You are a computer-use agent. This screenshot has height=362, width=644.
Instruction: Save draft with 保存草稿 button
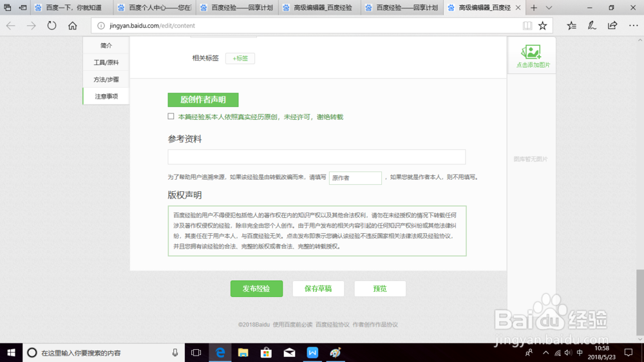[x=318, y=289]
